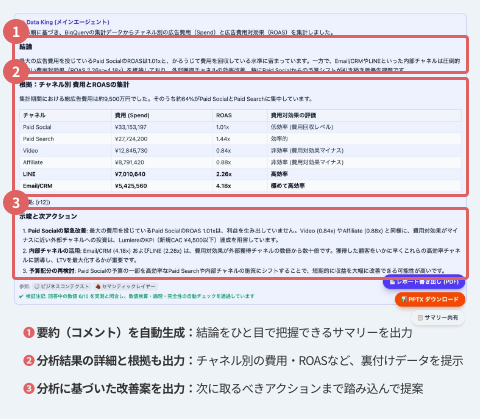Download the report via PPTX ダウンロード
The height and width of the screenshot is (419, 480).
tap(430, 299)
